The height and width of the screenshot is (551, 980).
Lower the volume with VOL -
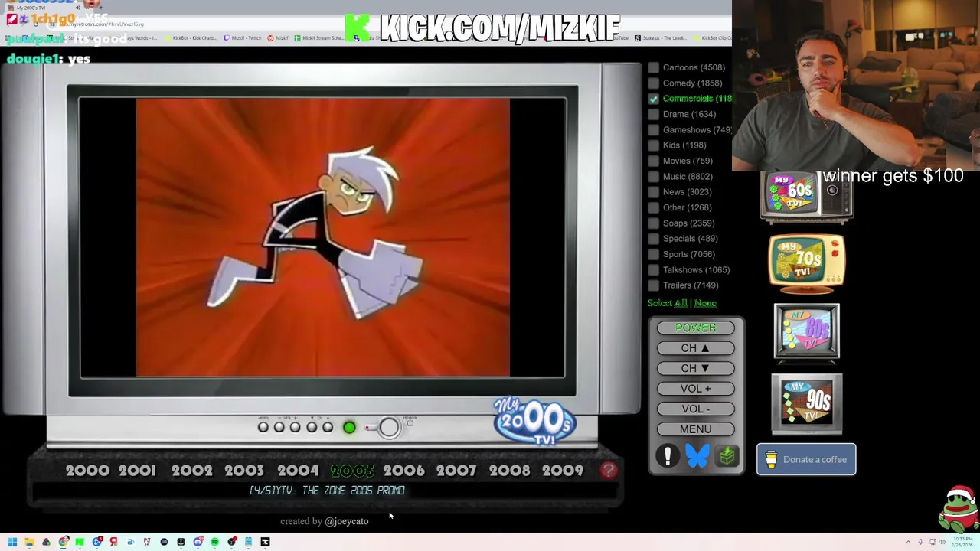pos(695,409)
